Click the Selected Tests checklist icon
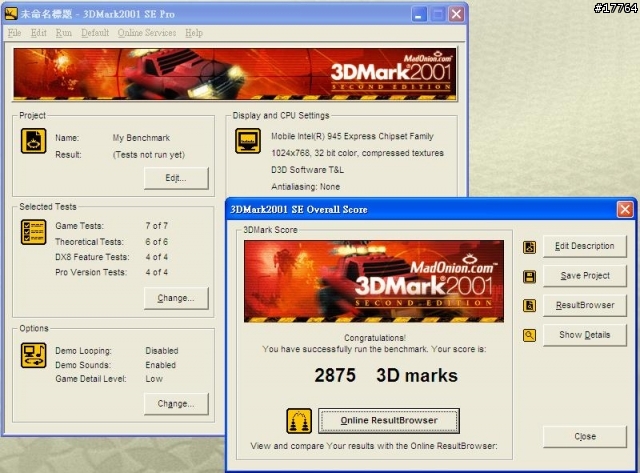Viewport: 640px width, 473px height. (x=33, y=232)
